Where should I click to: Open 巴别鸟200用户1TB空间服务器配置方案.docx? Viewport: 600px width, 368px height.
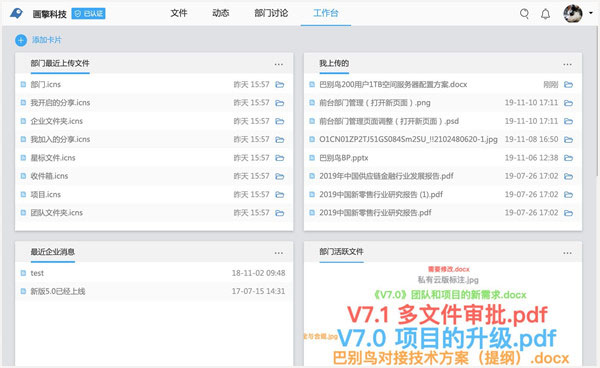[x=393, y=84]
